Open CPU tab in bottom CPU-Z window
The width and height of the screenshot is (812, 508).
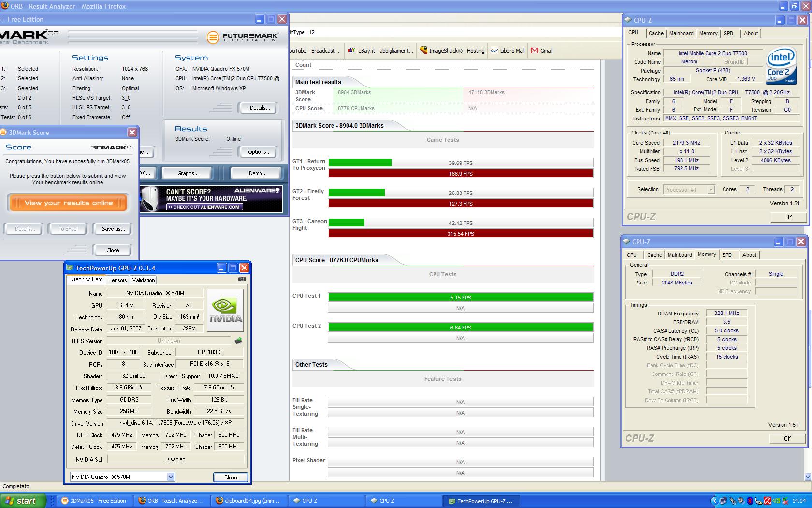pos(632,255)
